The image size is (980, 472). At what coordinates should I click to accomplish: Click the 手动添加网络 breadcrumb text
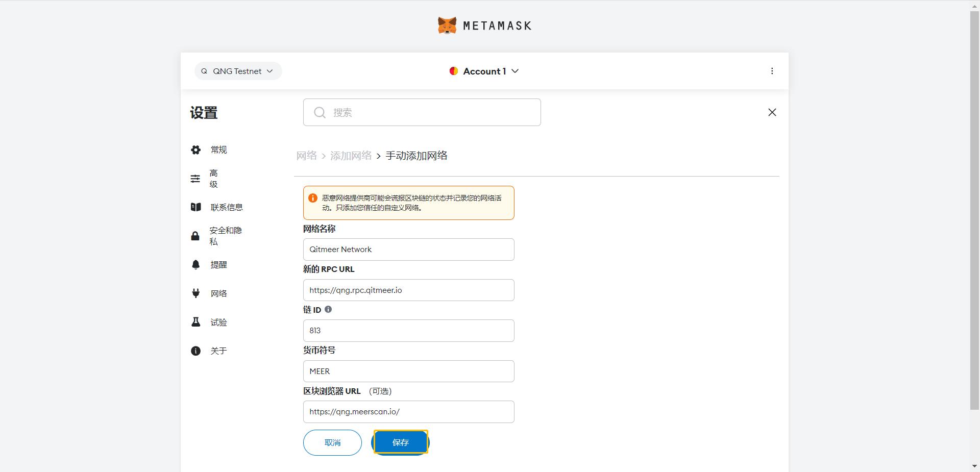tap(416, 156)
